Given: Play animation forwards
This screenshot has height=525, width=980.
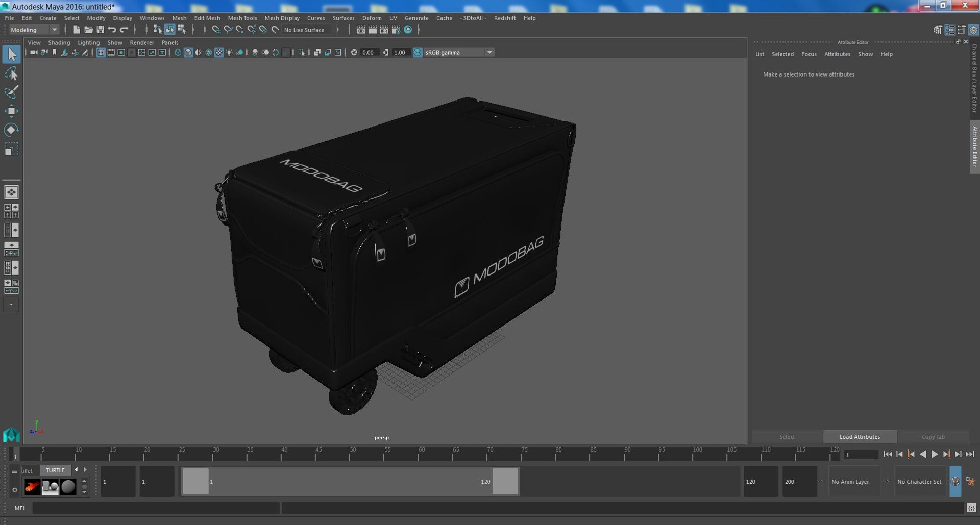Looking at the screenshot, I should pyautogui.click(x=935, y=454).
